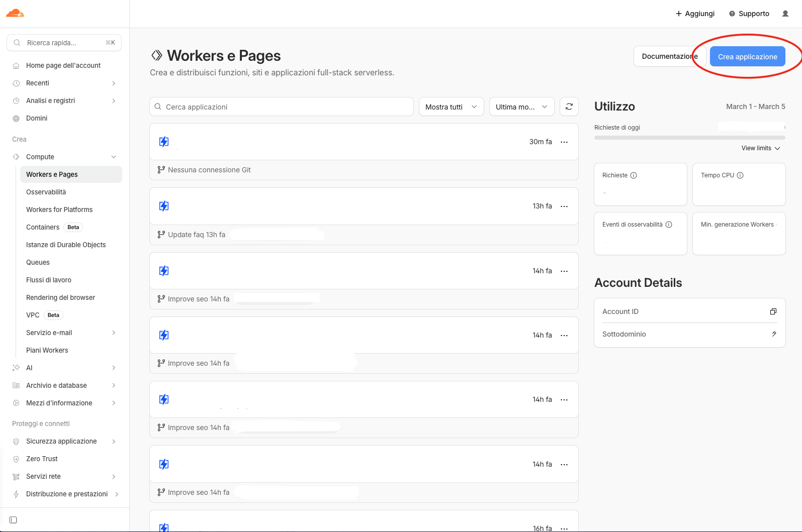
Task: Expand View limits
Action: [x=761, y=148]
